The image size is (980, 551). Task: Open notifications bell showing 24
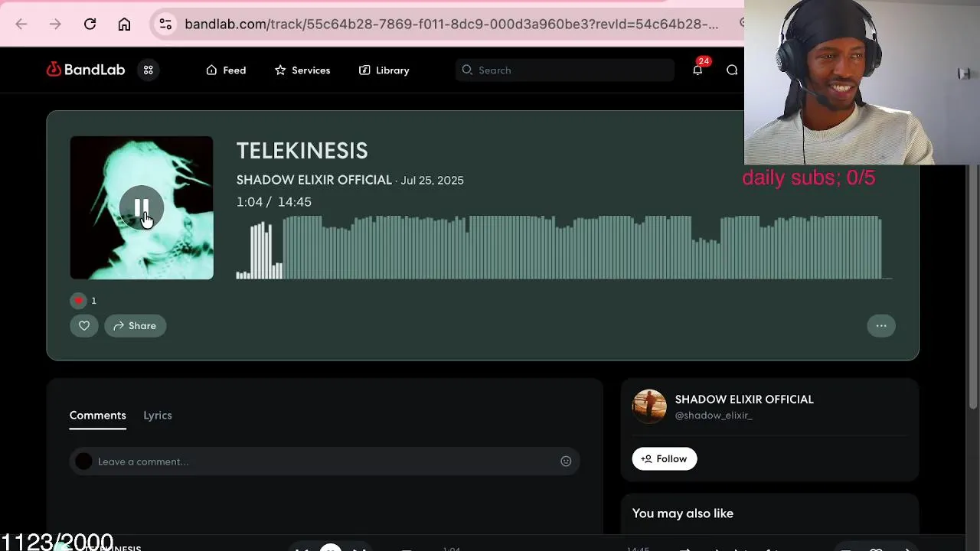point(697,70)
